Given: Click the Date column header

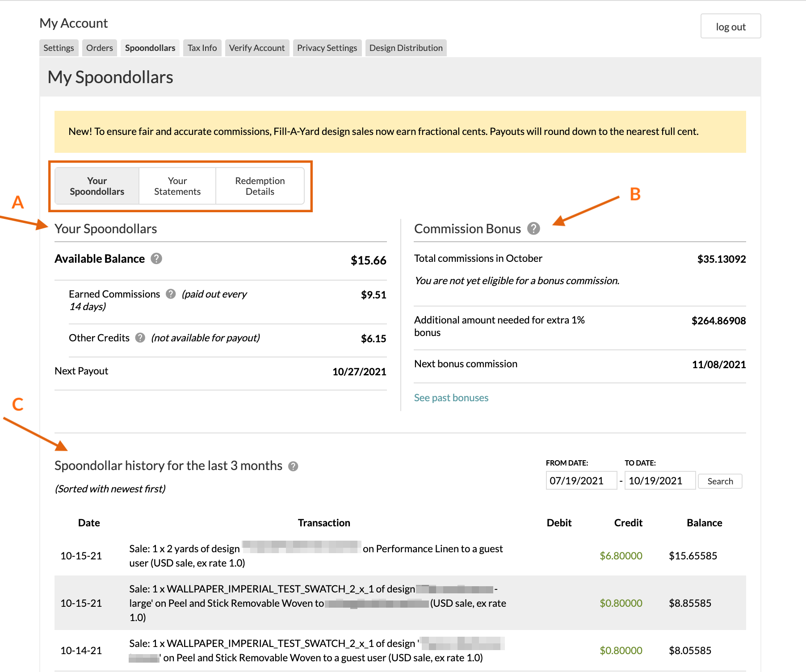Looking at the screenshot, I should (89, 523).
